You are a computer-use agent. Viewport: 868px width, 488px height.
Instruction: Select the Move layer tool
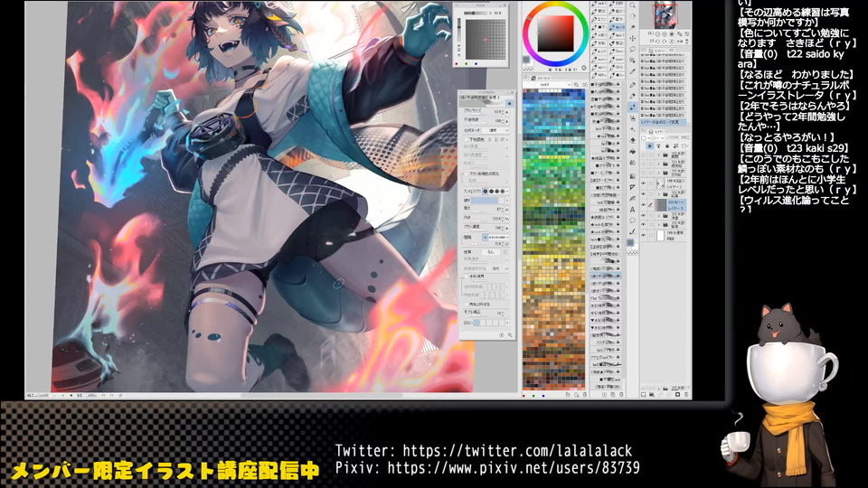[632, 38]
